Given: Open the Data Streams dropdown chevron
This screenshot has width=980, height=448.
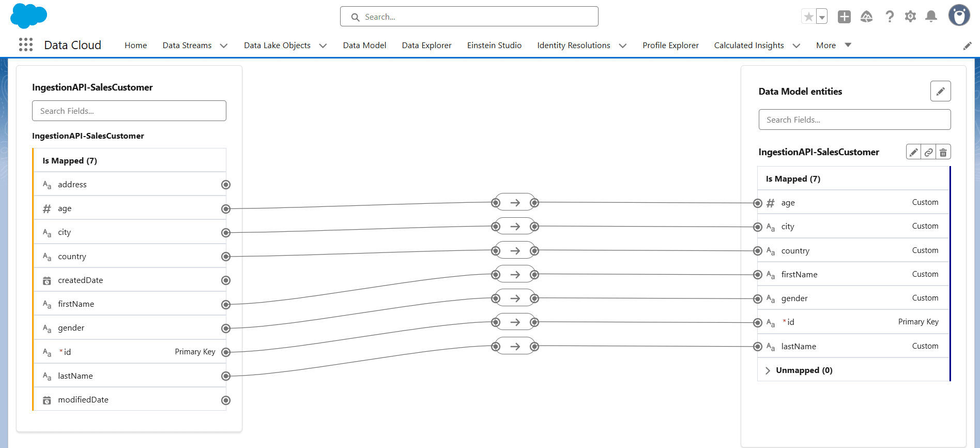Looking at the screenshot, I should (x=224, y=46).
